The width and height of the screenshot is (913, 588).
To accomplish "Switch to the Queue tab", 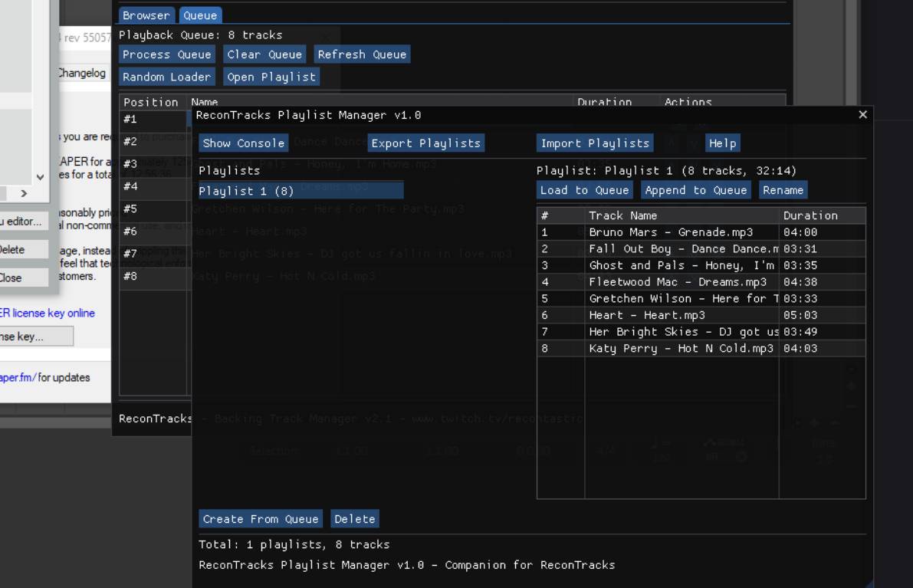I will 200,15.
